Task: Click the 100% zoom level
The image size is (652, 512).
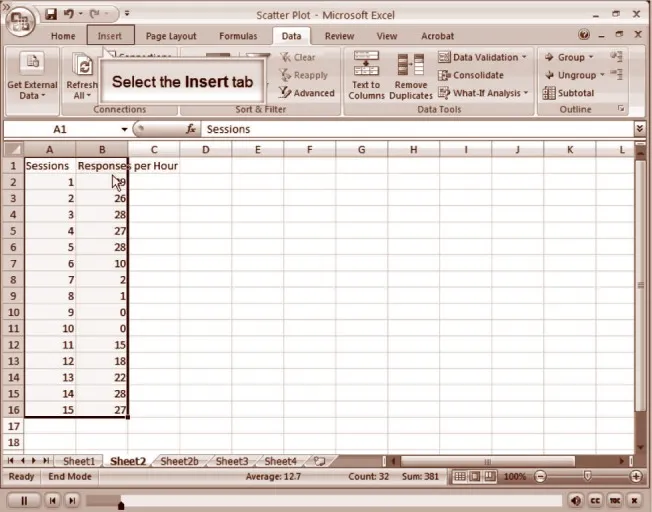Action: [515, 476]
